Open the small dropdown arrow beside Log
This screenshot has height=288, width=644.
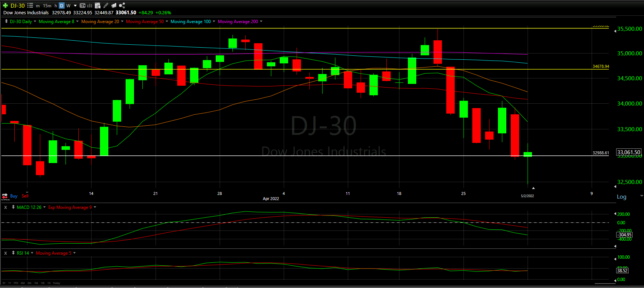[641, 196]
